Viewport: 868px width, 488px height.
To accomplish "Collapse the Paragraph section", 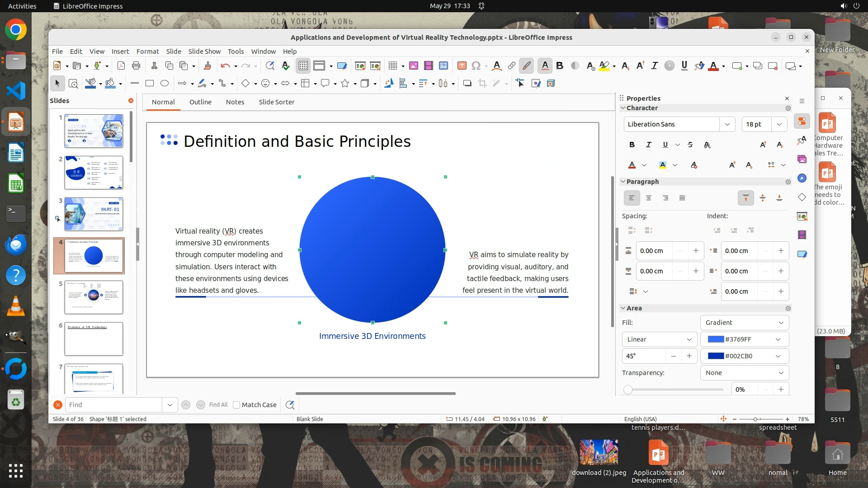I will coord(623,182).
